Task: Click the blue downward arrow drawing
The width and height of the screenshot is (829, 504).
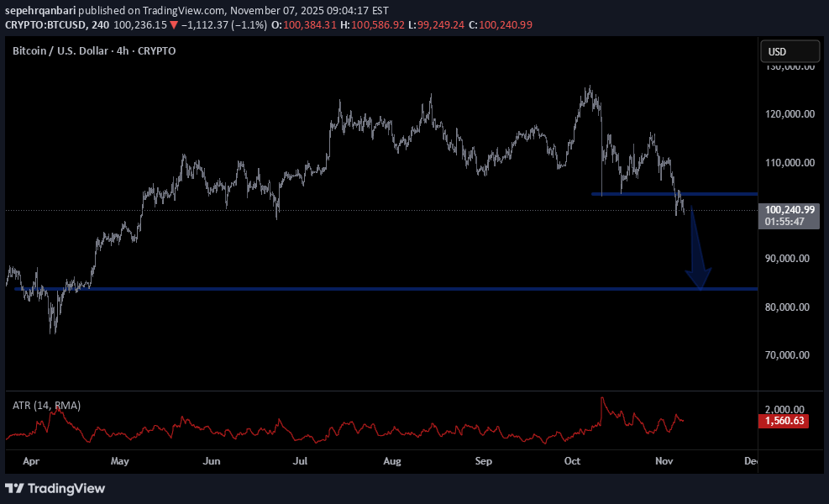Action: [x=698, y=270]
